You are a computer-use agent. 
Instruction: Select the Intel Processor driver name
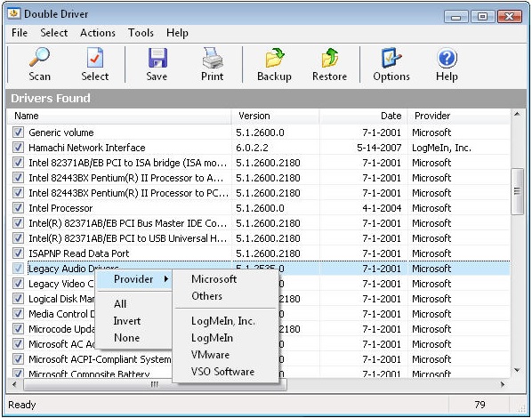60,208
